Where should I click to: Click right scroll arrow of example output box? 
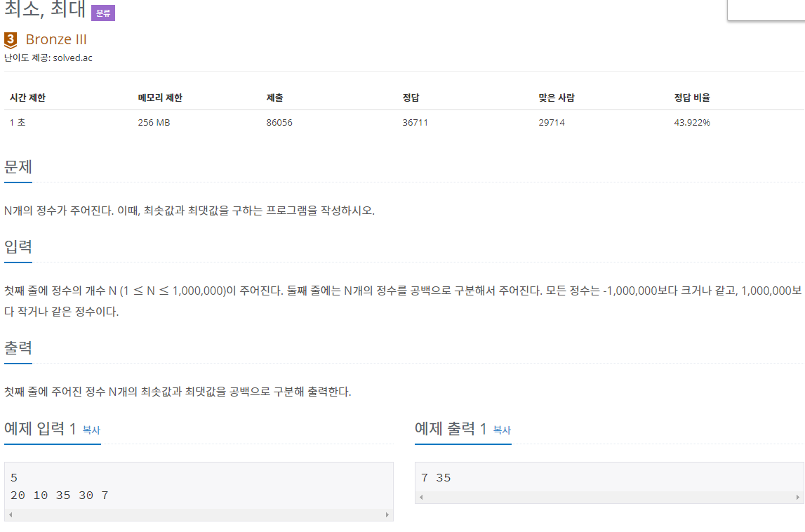pos(798,497)
